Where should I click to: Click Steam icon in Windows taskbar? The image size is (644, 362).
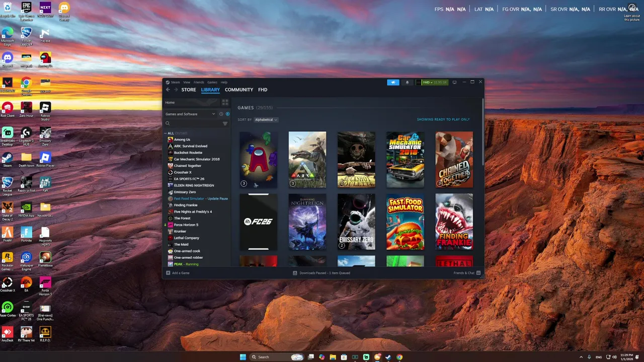coord(388,357)
